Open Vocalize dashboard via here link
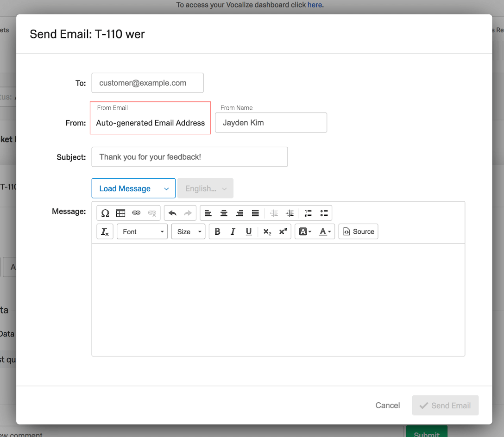 315,5
